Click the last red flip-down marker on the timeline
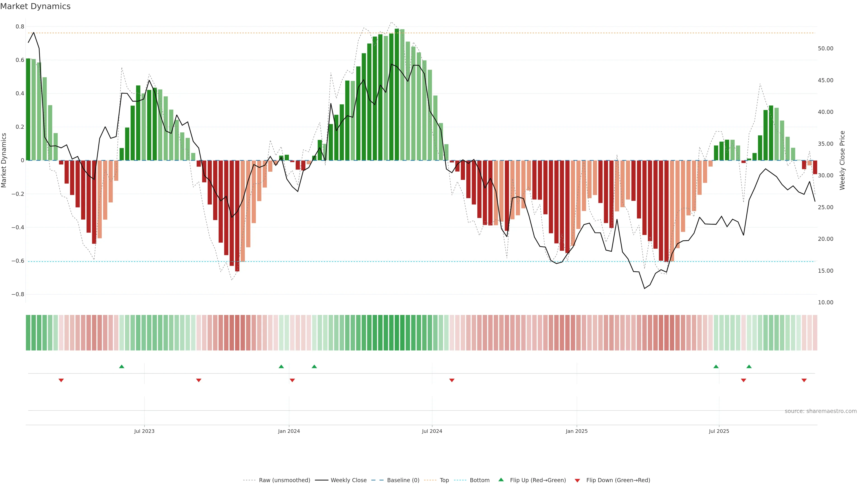868x488 pixels. click(x=804, y=380)
